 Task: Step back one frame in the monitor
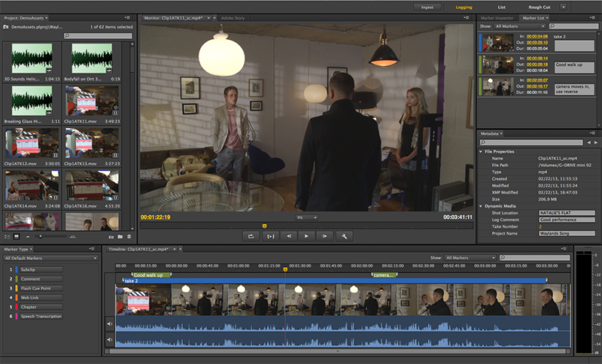[x=288, y=236]
